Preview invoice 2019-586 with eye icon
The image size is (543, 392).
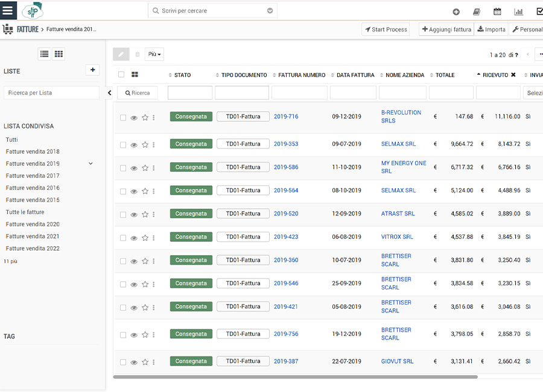click(134, 168)
